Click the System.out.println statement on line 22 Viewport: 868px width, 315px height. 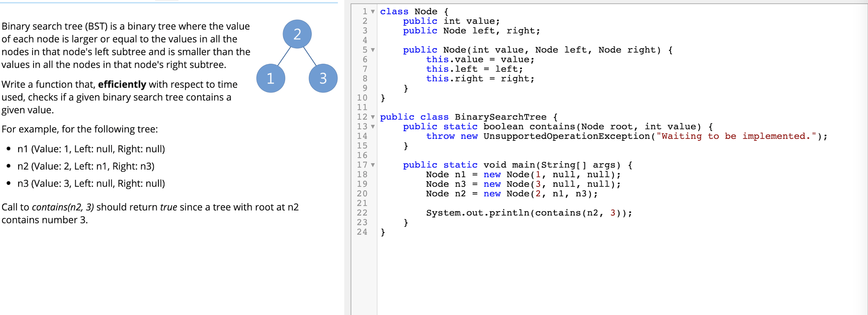[529, 213]
